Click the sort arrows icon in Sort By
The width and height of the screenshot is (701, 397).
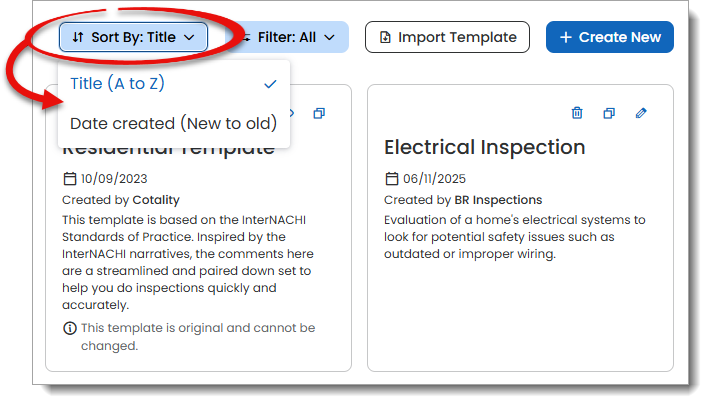click(x=78, y=37)
